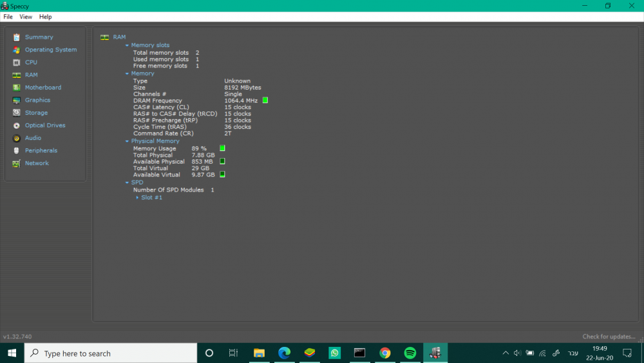Open the Help menu
The height and width of the screenshot is (363, 644).
(x=45, y=17)
